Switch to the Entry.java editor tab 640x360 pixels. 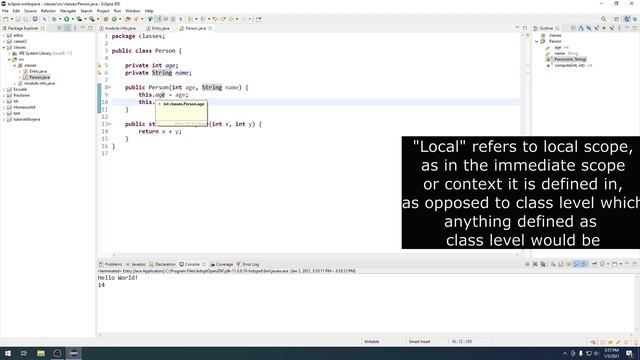(158, 28)
